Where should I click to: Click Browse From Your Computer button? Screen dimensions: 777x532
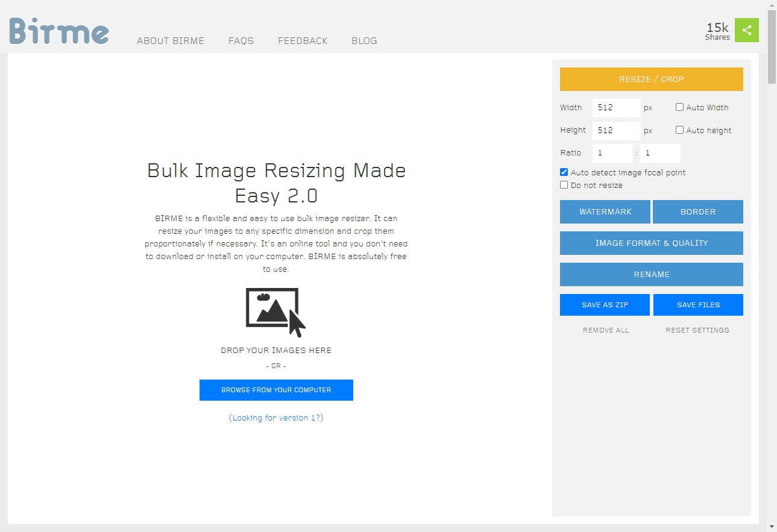point(276,390)
